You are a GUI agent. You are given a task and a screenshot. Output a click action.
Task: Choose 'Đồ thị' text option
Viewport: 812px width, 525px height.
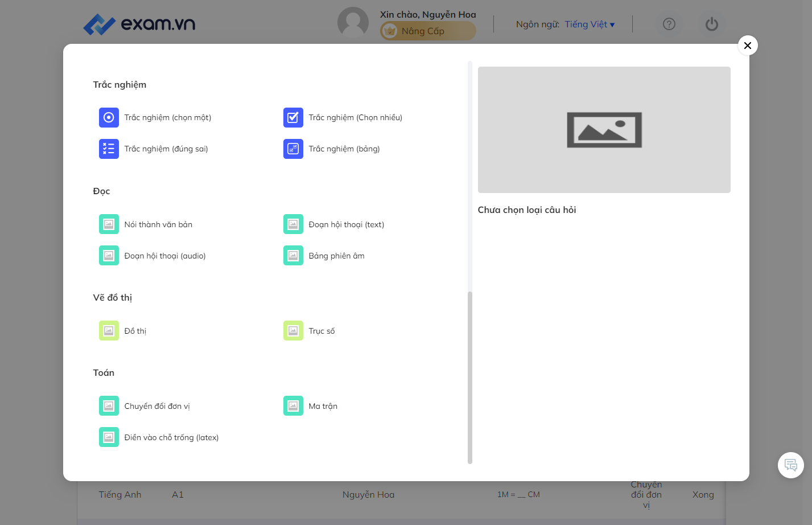135,331
